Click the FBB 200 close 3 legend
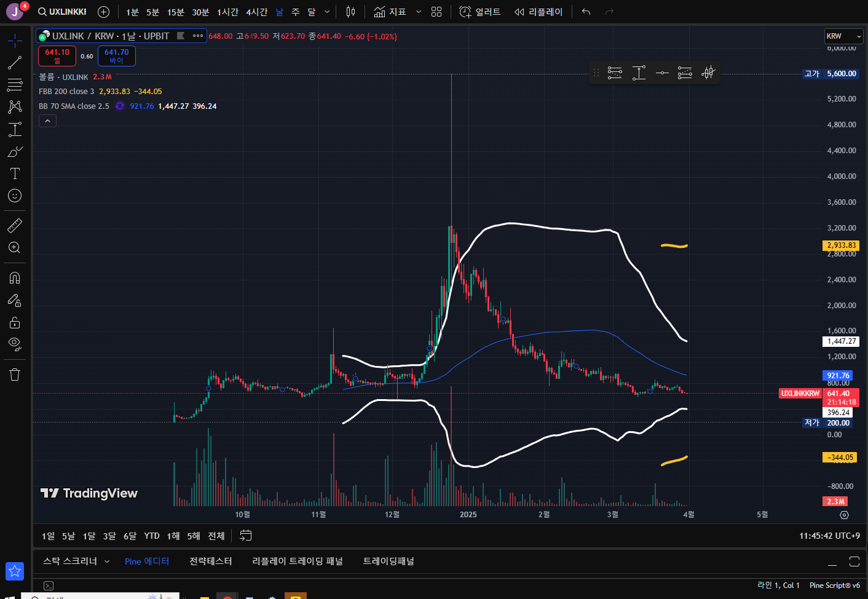This screenshot has height=599, width=868. click(66, 91)
